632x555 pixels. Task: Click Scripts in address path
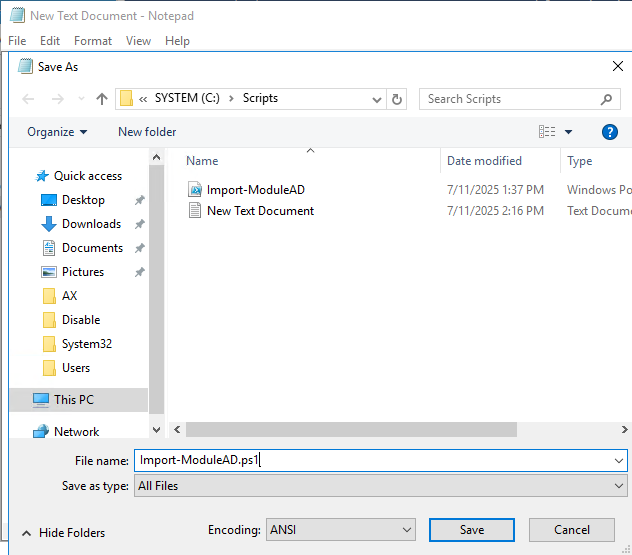[x=260, y=98]
